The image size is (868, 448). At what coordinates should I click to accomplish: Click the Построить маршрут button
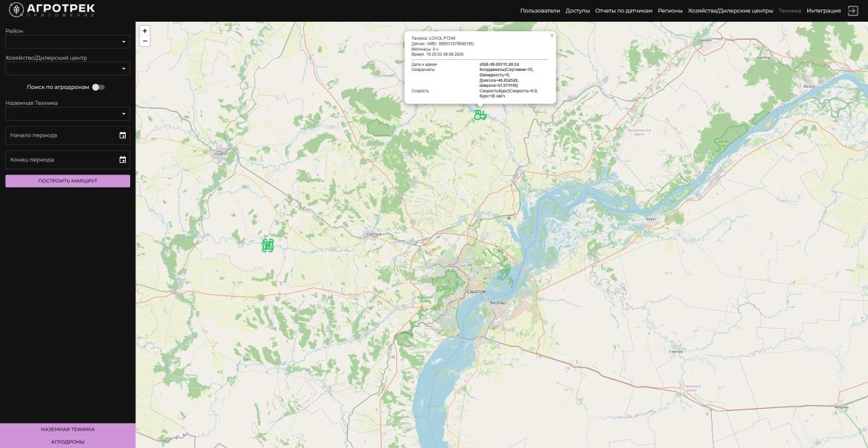[67, 181]
